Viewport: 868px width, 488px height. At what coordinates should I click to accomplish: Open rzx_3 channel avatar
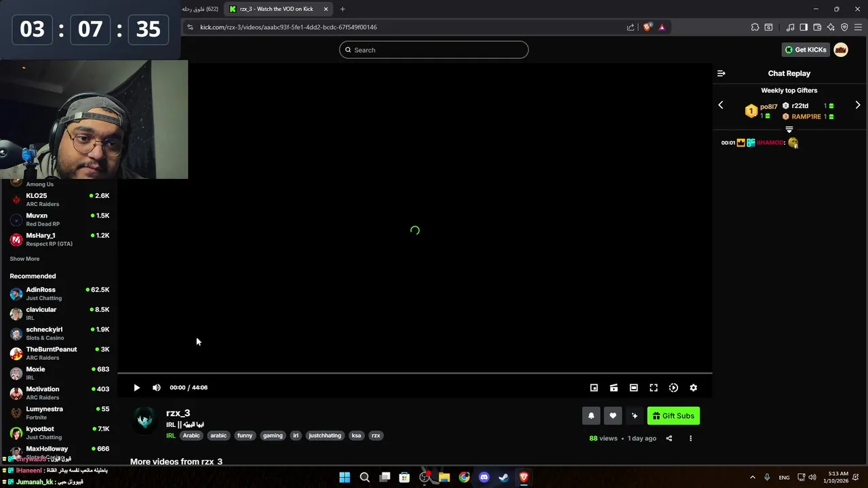[x=144, y=420]
